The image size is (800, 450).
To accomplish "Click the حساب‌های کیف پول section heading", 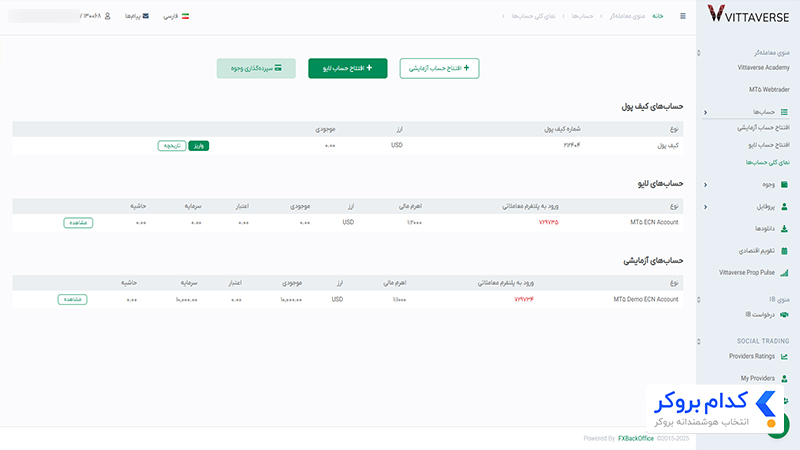I will (652, 106).
